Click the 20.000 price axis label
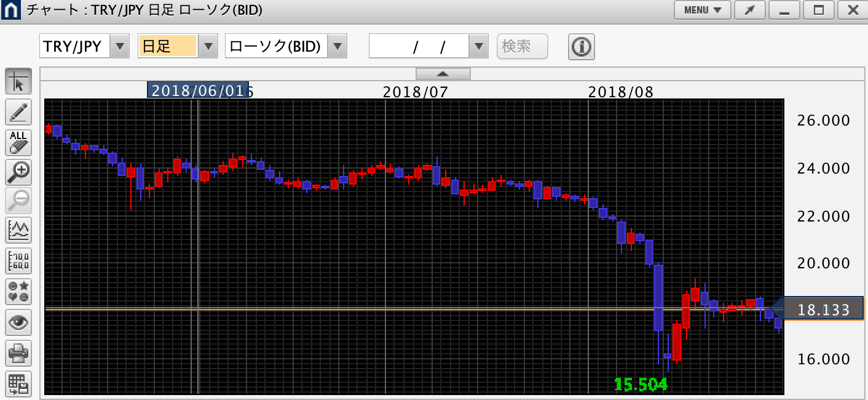 (x=823, y=264)
